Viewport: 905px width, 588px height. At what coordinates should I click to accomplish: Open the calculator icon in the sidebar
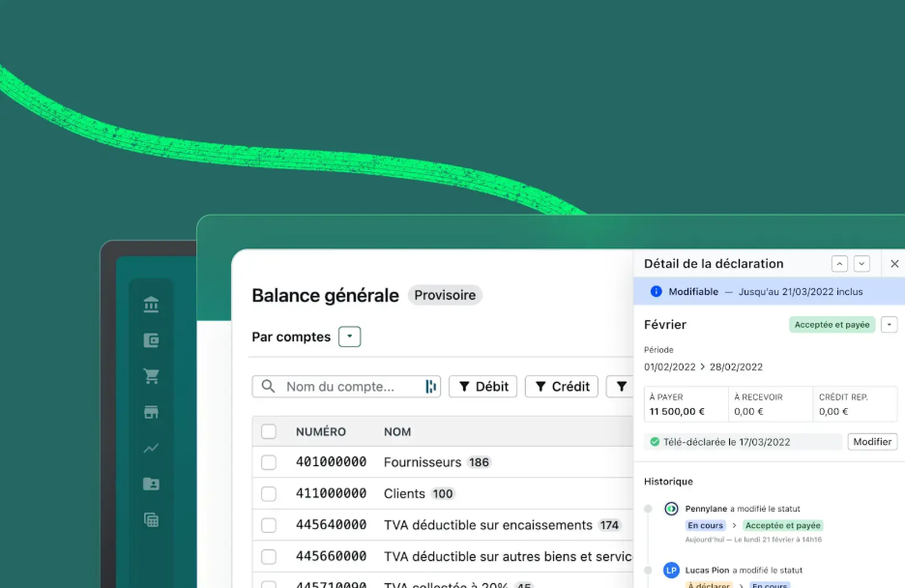tap(151, 519)
